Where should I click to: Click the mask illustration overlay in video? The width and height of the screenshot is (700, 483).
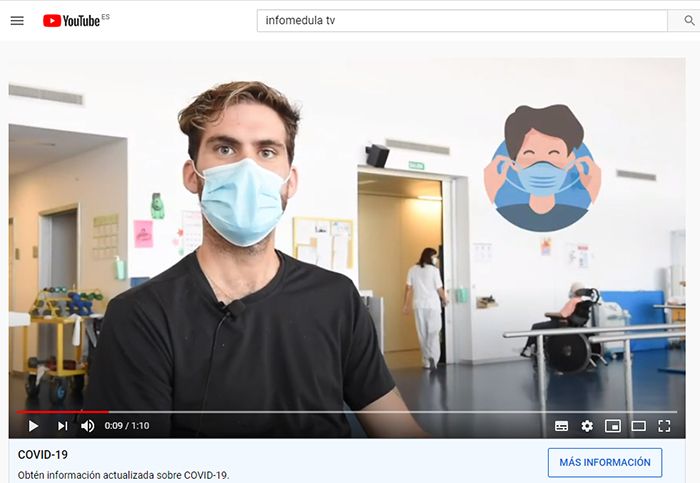coord(542,168)
